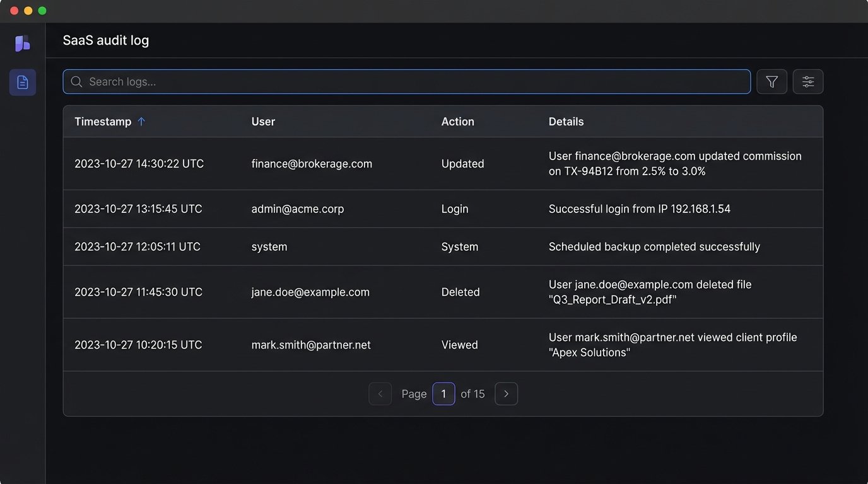This screenshot has width=868, height=484.
Task: Click the app logo in sidebar
Action: pyautogui.click(x=23, y=43)
